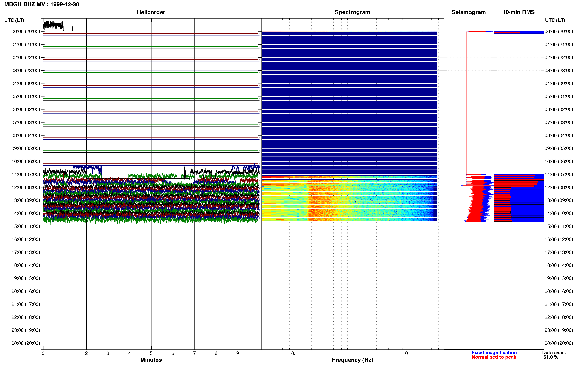Screen dimensions: 588x368
Task: Click the Frequency (Hz) axis title
Action: pyautogui.click(x=352, y=360)
